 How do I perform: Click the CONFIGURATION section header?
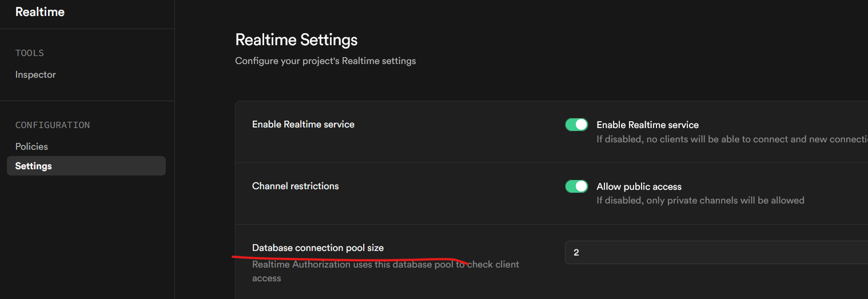[53, 125]
